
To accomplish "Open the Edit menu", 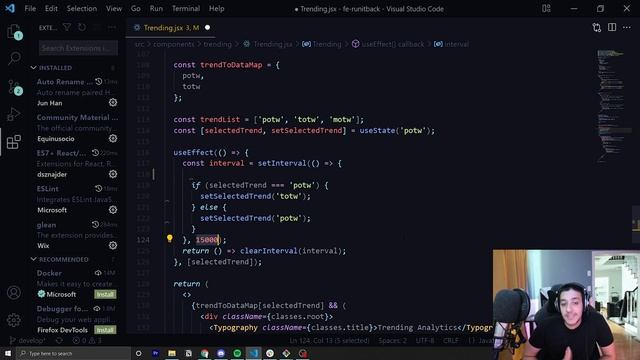I will tap(51, 9).
